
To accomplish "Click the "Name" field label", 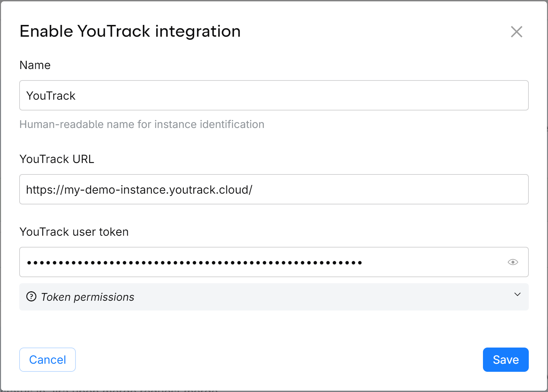I will [x=35, y=65].
